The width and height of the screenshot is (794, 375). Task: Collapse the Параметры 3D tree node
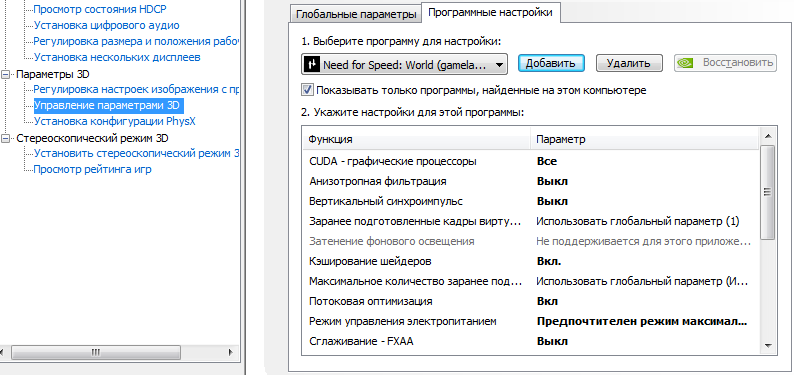point(6,74)
